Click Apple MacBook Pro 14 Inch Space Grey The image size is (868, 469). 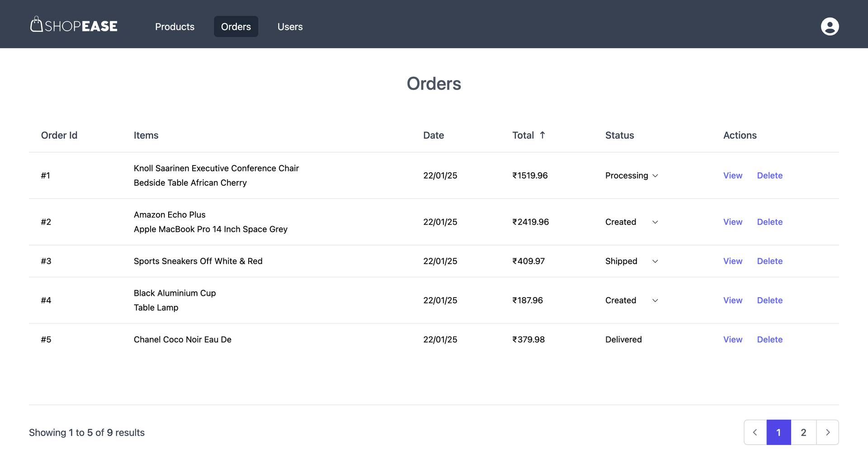coord(210,229)
